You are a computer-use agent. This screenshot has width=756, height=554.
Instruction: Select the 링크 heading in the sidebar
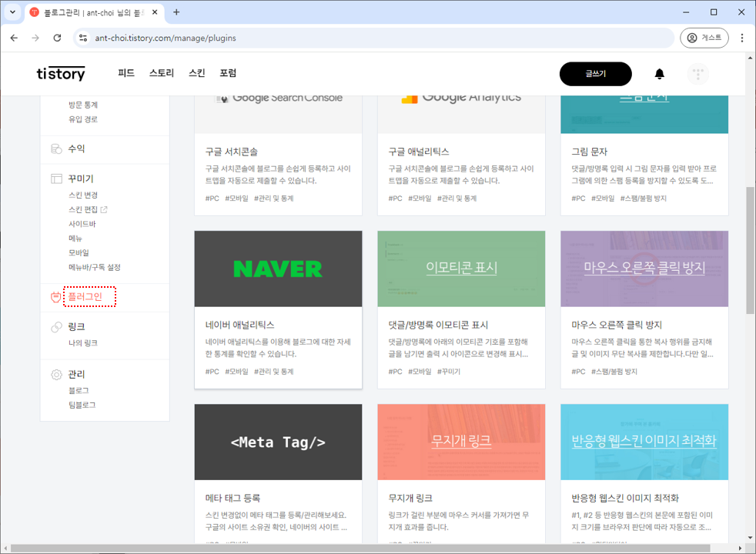tap(76, 327)
